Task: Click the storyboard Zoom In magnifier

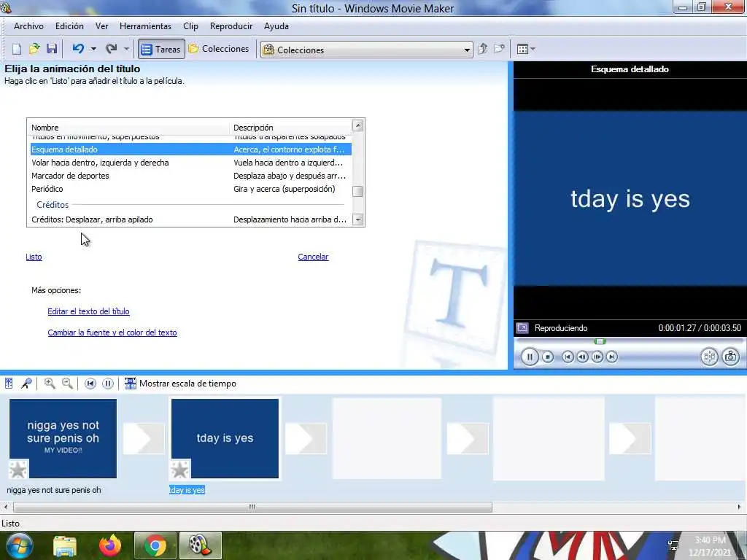Action: tap(50, 384)
